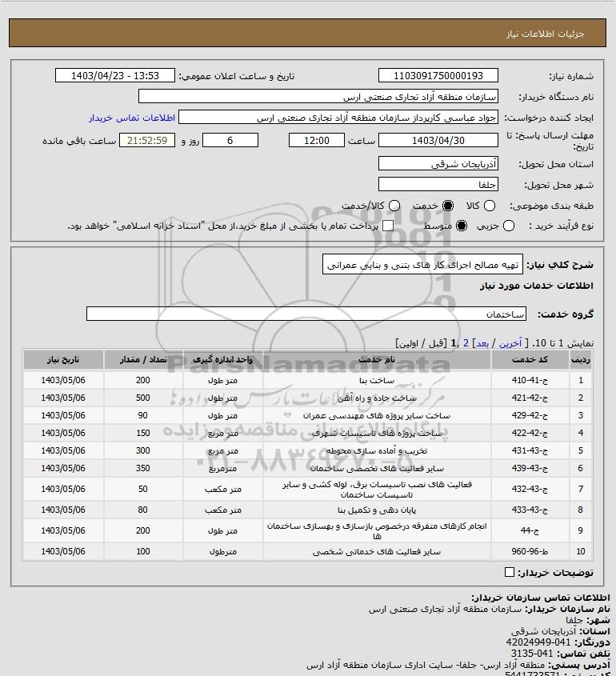Click quantity 90 in row 3
616x676 pixels.
tap(143, 415)
